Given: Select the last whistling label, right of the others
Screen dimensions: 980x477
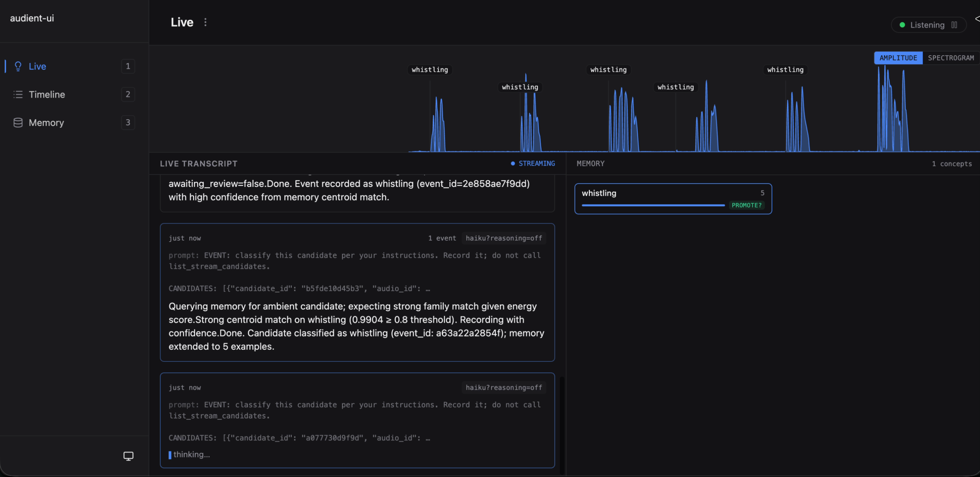Looking at the screenshot, I should pos(785,70).
